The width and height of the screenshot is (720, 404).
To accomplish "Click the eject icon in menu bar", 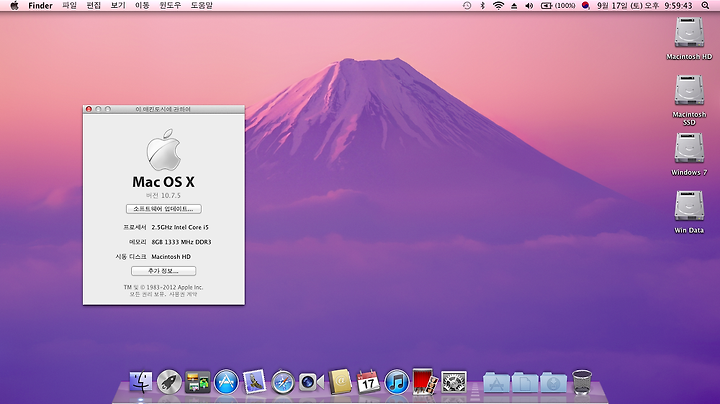I will click(514, 6).
